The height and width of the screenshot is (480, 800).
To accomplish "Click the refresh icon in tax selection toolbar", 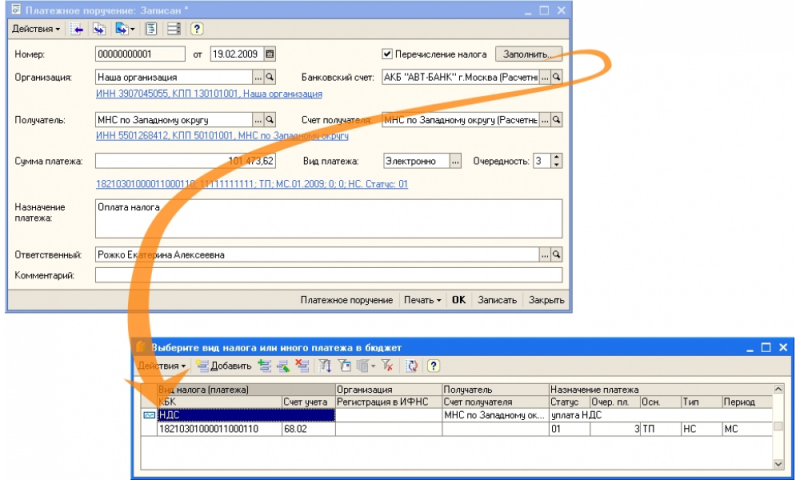I will 412,366.
